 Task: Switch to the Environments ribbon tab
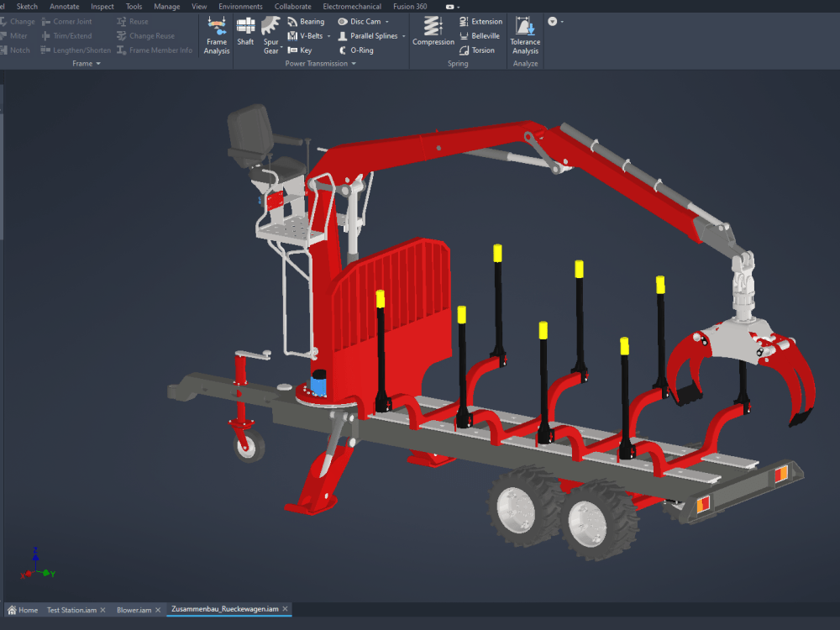pos(240,7)
